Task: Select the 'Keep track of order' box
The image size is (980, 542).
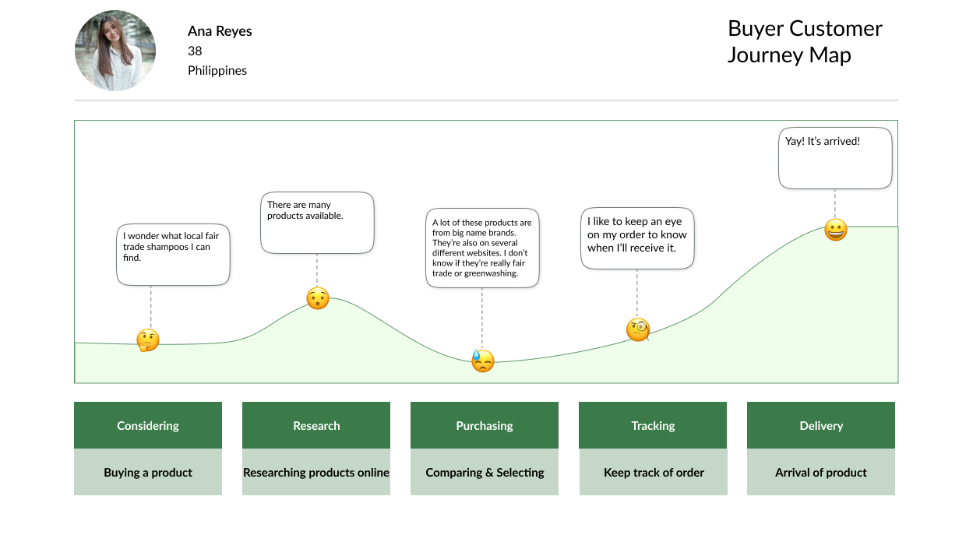Action: (x=653, y=472)
